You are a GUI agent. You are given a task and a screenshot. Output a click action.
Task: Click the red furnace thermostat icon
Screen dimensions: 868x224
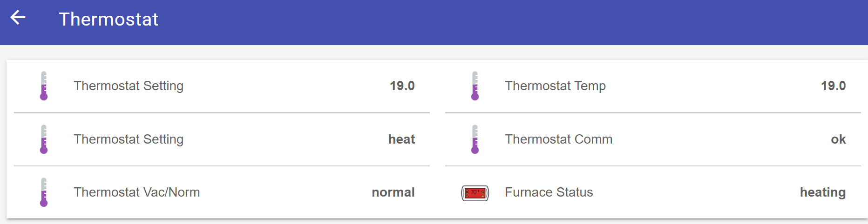point(475,192)
